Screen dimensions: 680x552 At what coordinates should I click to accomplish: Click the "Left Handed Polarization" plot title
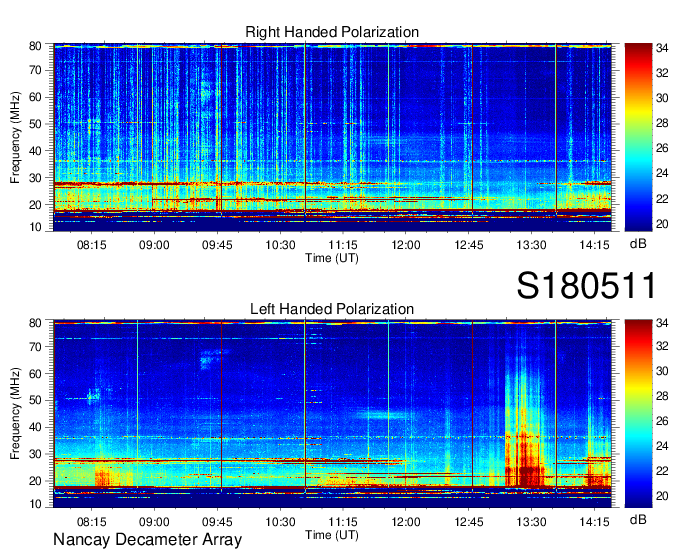[x=332, y=309]
